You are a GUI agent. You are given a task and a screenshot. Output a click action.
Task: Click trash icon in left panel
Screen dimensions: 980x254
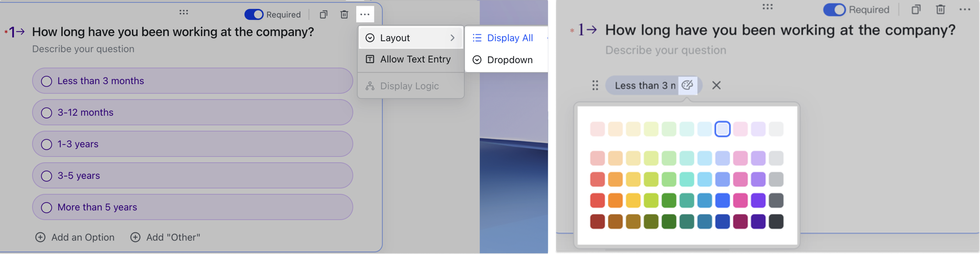[344, 14]
